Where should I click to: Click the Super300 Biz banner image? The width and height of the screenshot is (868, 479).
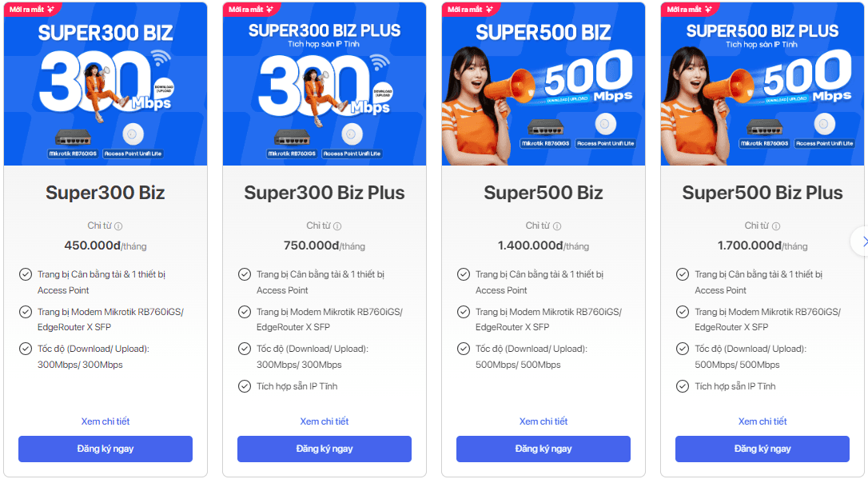(106, 84)
